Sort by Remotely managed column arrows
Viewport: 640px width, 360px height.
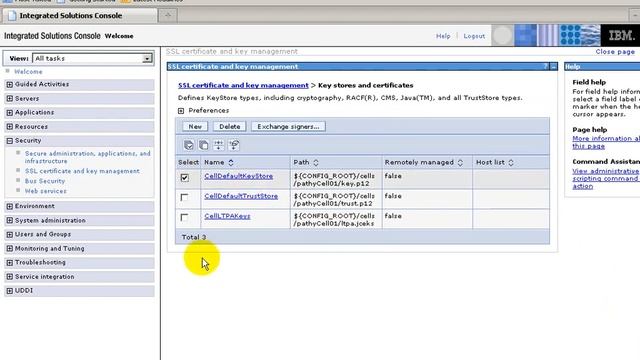460,162
